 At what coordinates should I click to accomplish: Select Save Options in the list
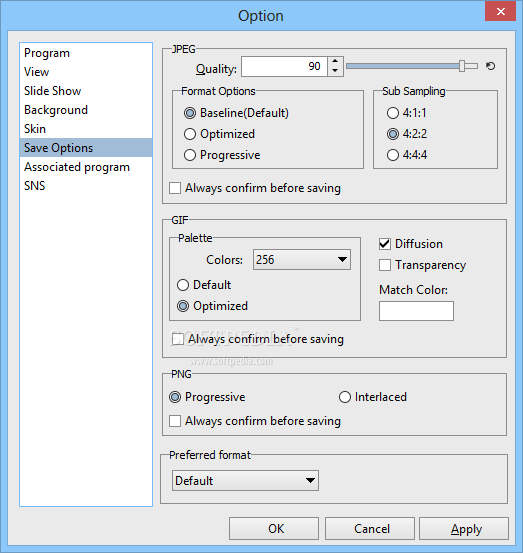pyautogui.click(x=86, y=148)
